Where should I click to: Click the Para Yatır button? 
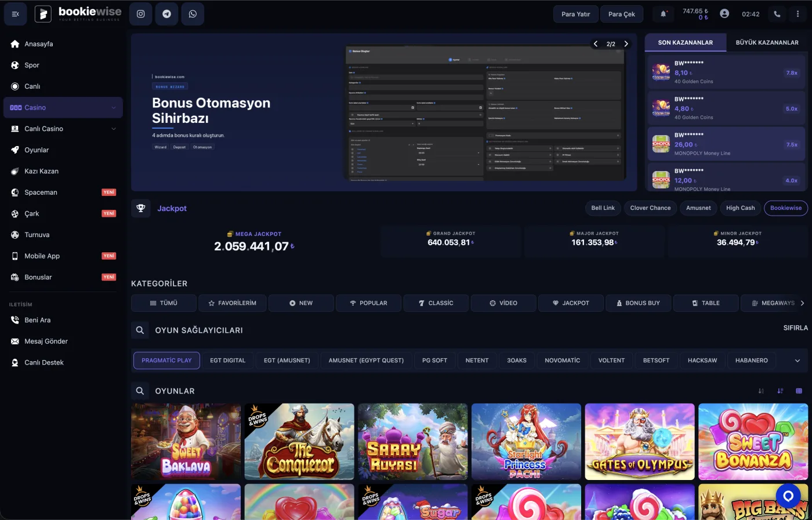coord(575,13)
